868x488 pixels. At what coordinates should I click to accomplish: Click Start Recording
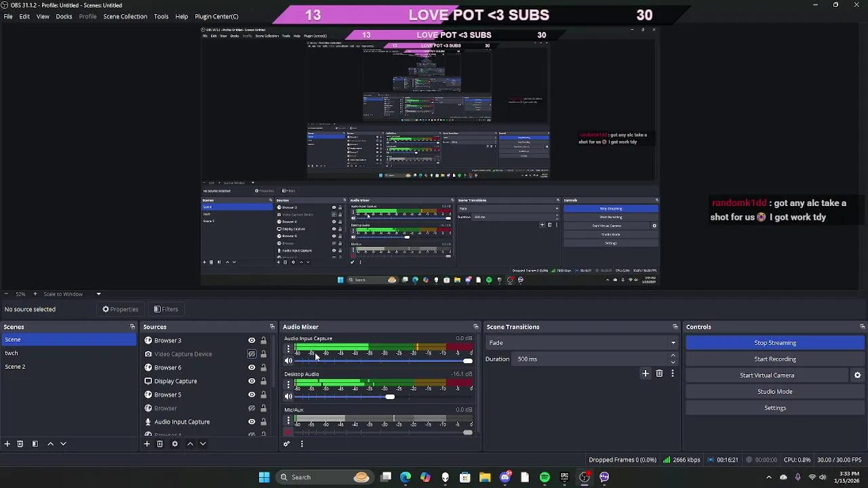[775, 359]
